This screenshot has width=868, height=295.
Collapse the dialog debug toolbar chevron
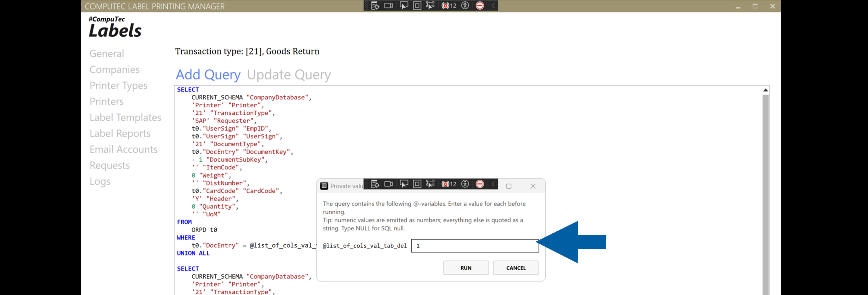click(493, 184)
